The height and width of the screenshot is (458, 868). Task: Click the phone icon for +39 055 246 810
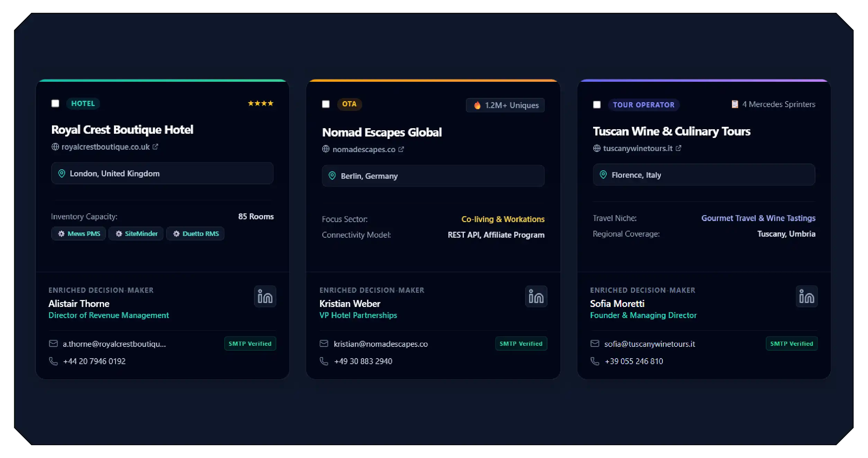point(595,361)
